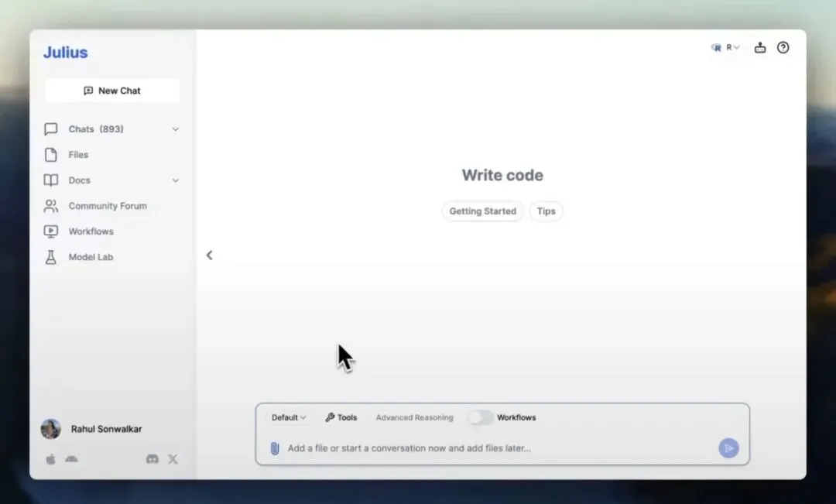Click the Julius logo

[66, 53]
